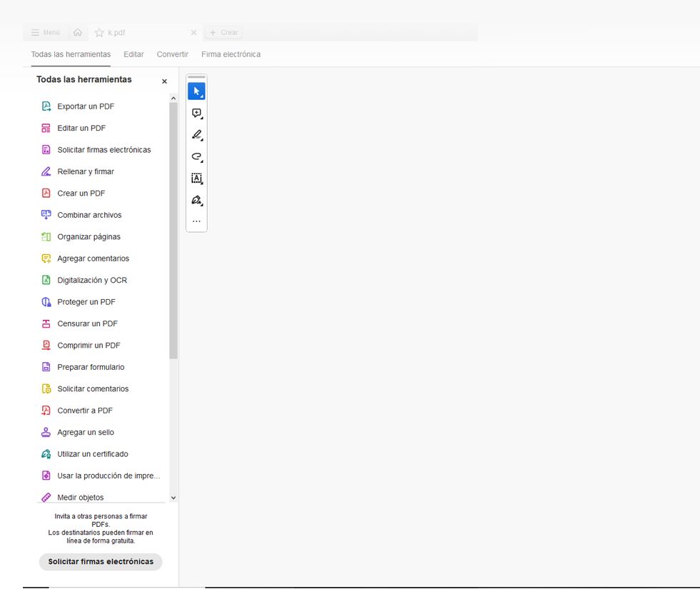The width and height of the screenshot is (700, 594).
Task: Click the Proteger un PDF shield icon
Action: [x=46, y=302]
